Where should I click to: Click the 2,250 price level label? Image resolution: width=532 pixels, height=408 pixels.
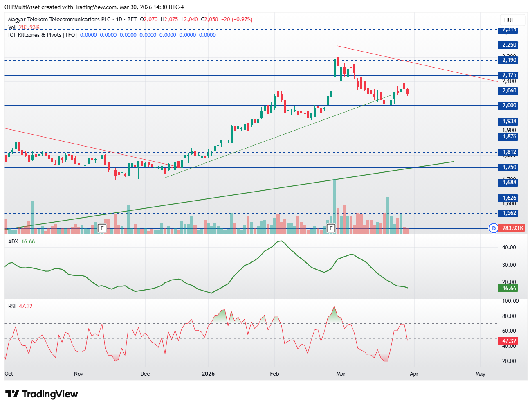pyautogui.click(x=508, y=45)
